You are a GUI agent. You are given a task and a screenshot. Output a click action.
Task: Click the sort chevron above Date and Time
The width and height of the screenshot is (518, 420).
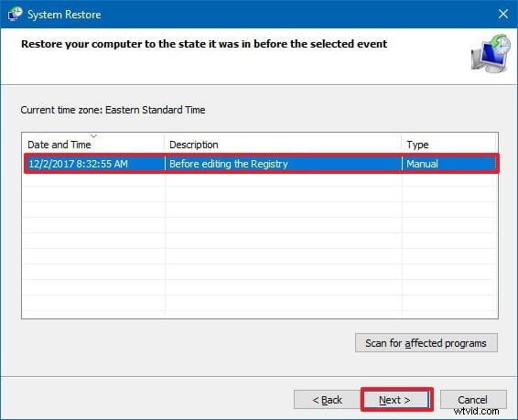tap(93, 135)
